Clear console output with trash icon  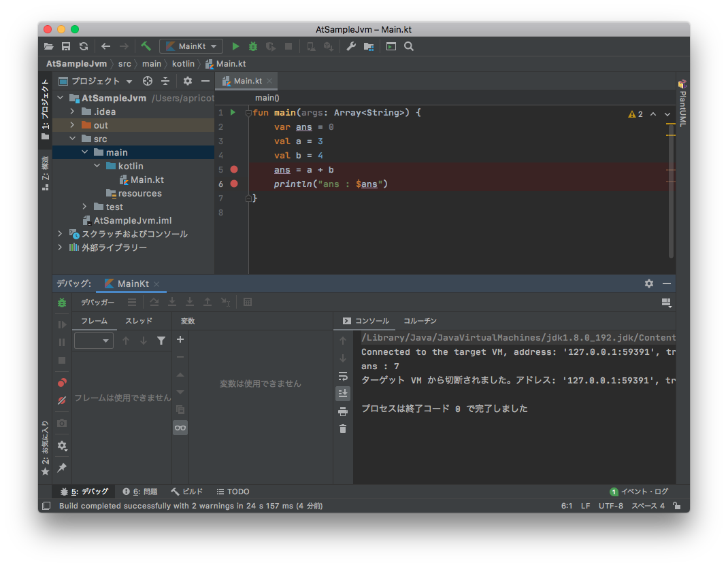pyautogui.click(x=343, y=428)
